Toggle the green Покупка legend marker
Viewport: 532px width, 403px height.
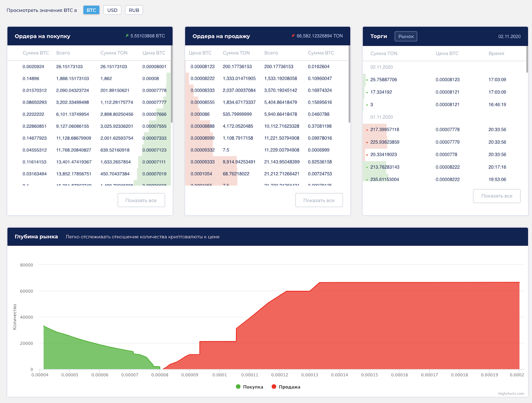(238, 387)
